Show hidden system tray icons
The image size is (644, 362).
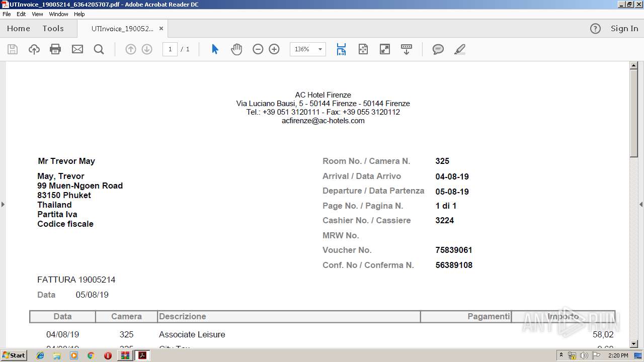[561, 355]
